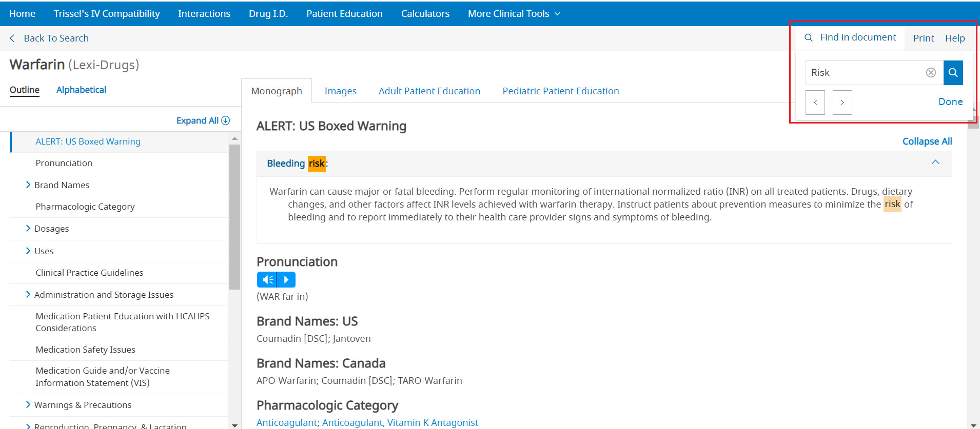Switch to the Images tab
The width and height of the screenshot is (980, 429).
click(x=340, y=91)
